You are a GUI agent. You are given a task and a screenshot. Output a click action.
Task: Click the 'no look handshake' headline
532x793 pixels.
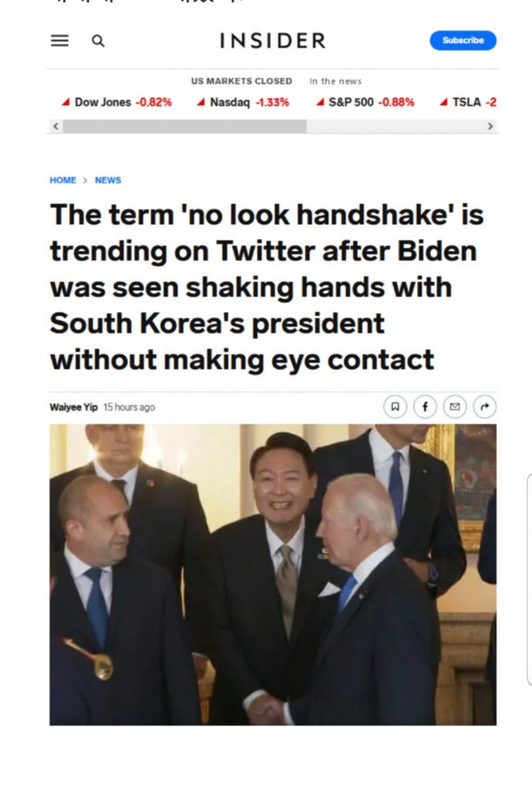[x=267, y=287]
